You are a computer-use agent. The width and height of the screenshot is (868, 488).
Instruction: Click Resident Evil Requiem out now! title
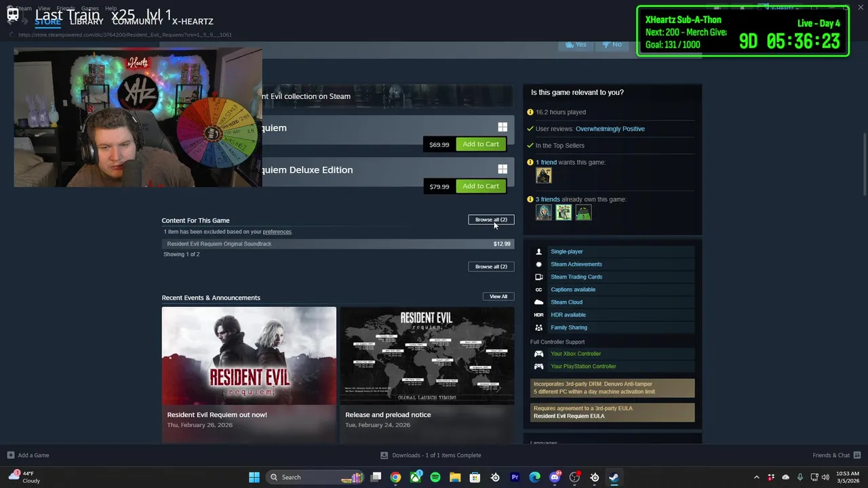[x=217, y=415]
